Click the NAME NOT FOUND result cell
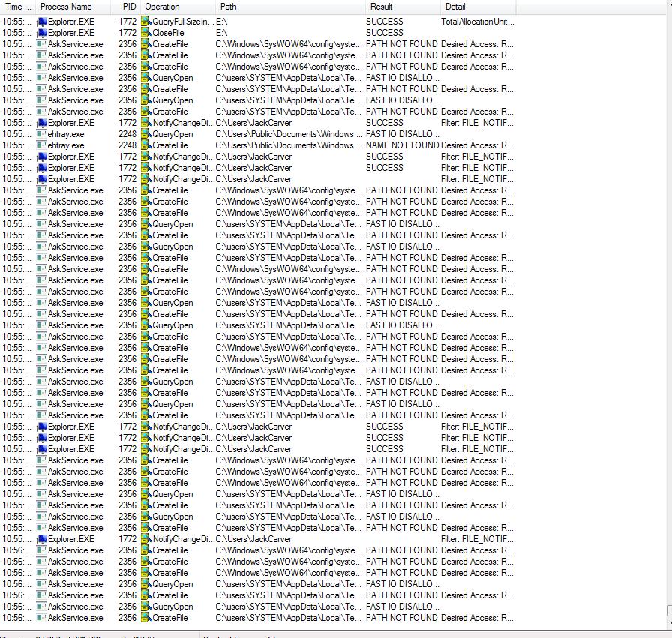672x638 pixels. point(403,145)
